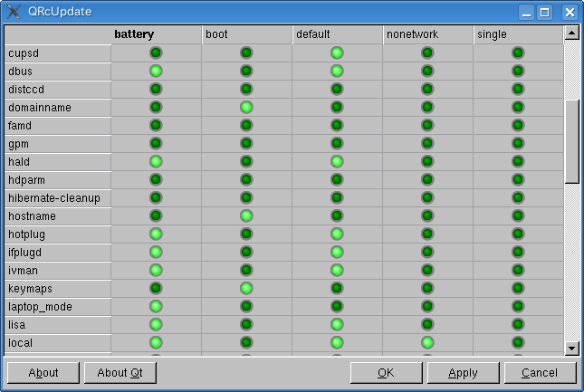Screen dimensions: 584x392
Task: Select the hibernate-cleanup row header
Action: [58, 198]
